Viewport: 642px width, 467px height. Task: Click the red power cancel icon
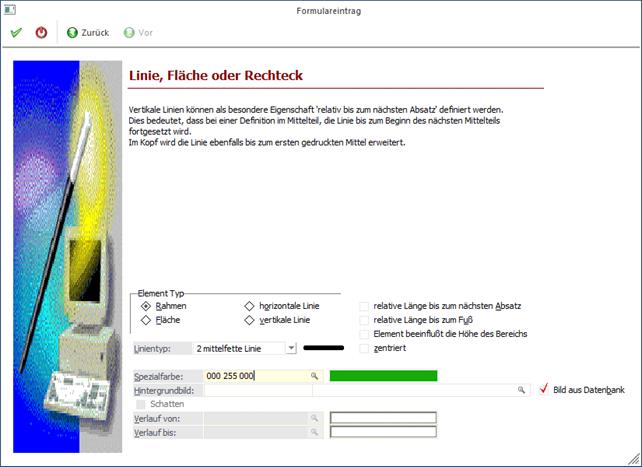tap(41, 32)
